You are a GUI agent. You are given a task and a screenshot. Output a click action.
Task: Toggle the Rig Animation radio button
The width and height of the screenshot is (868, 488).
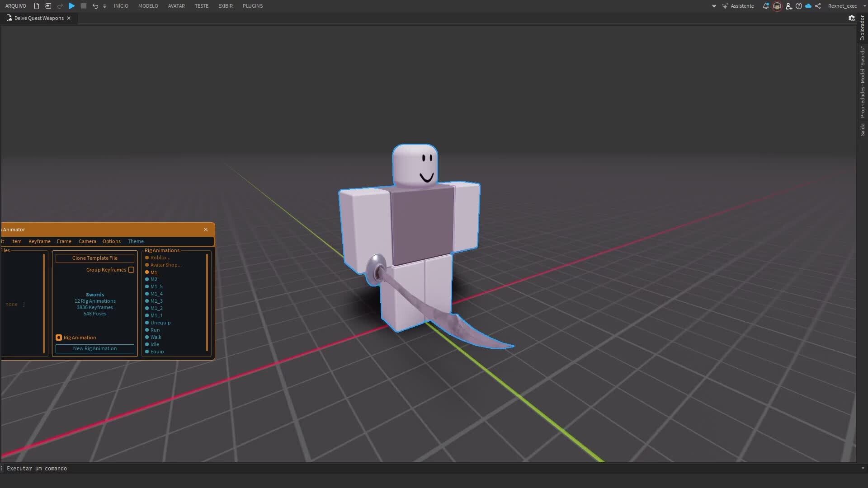[x=59, y=337]
